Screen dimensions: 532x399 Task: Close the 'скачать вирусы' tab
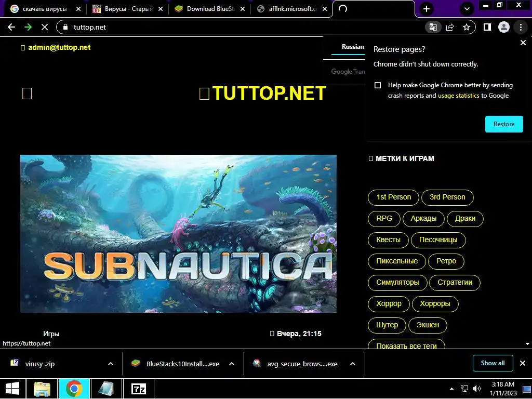78,9
